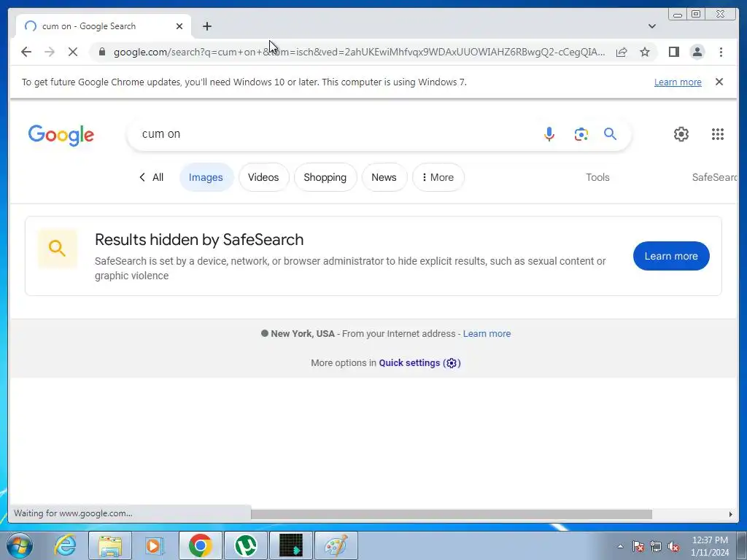This screenshot has height=560, width=747.
Task: Open the search Tools option
Action: tap(597, 177)
